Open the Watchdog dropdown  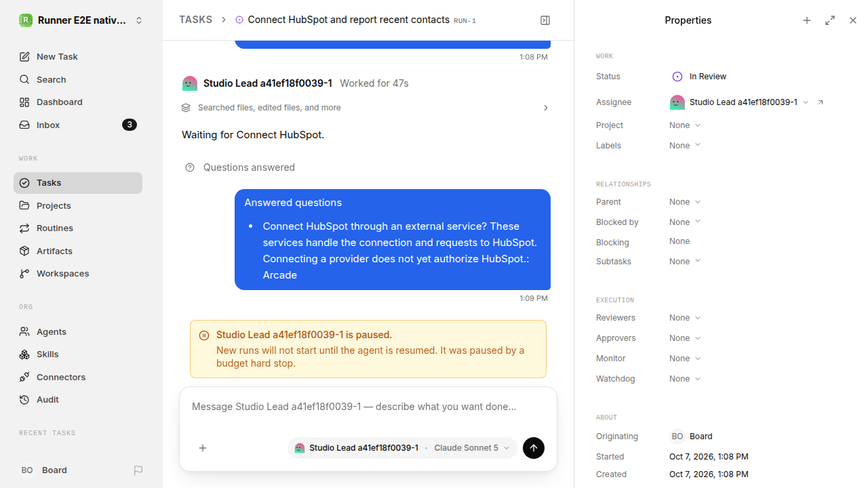685,379
